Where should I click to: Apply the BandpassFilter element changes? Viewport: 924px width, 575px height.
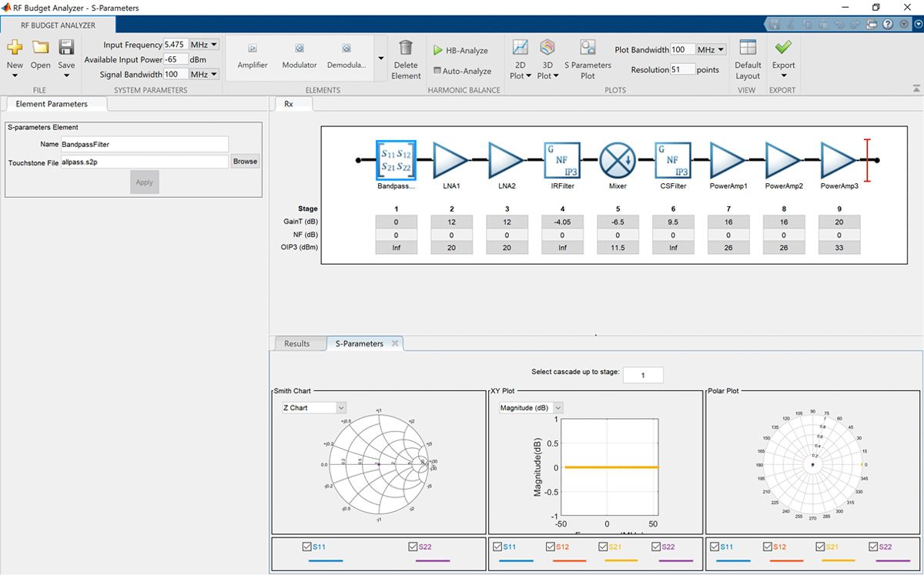[x=144, y=182]
